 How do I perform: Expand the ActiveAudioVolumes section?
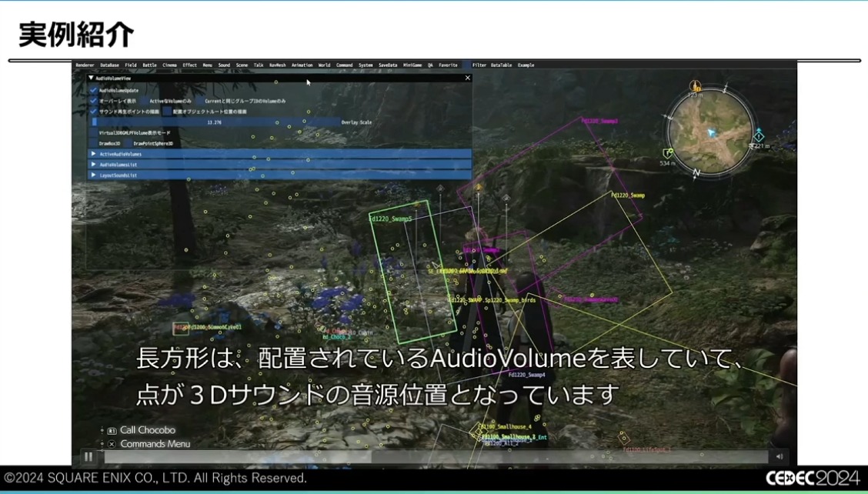280,154
